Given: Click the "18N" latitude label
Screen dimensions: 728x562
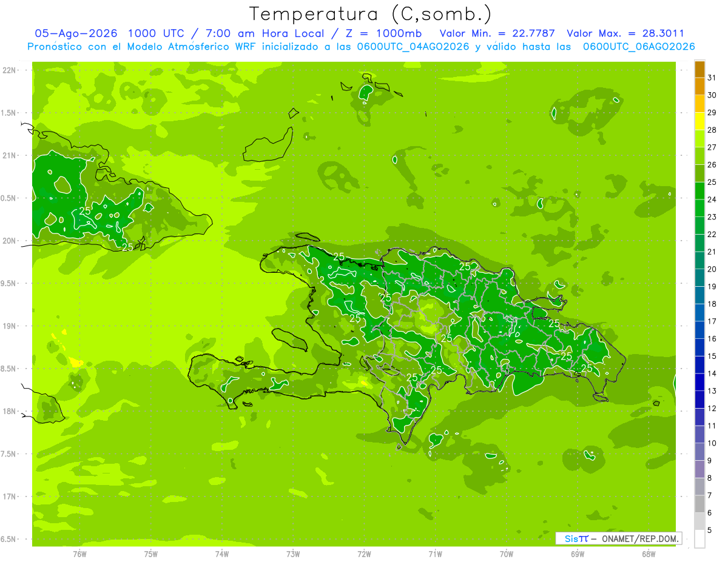Looking at the screenshot, I should 9,411.
